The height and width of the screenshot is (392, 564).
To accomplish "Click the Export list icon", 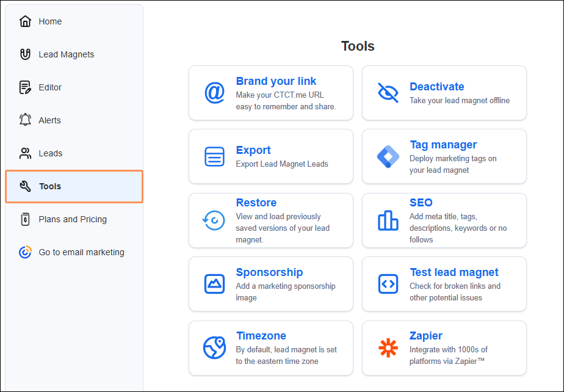I will pyautogui.click(x=214, y=157).
